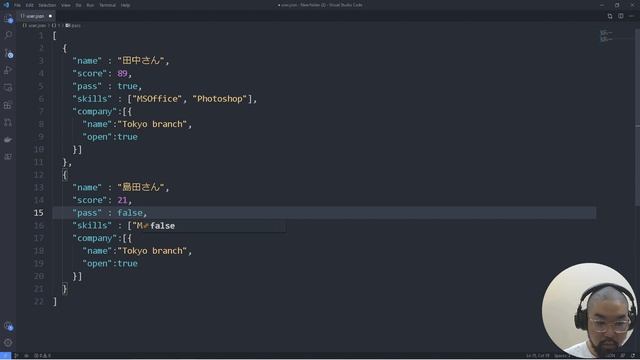Image resolution: width=640 pixels, height=360 pixels.
Task: Open the editor More Actions ellipsis
Action: [631, 16]
